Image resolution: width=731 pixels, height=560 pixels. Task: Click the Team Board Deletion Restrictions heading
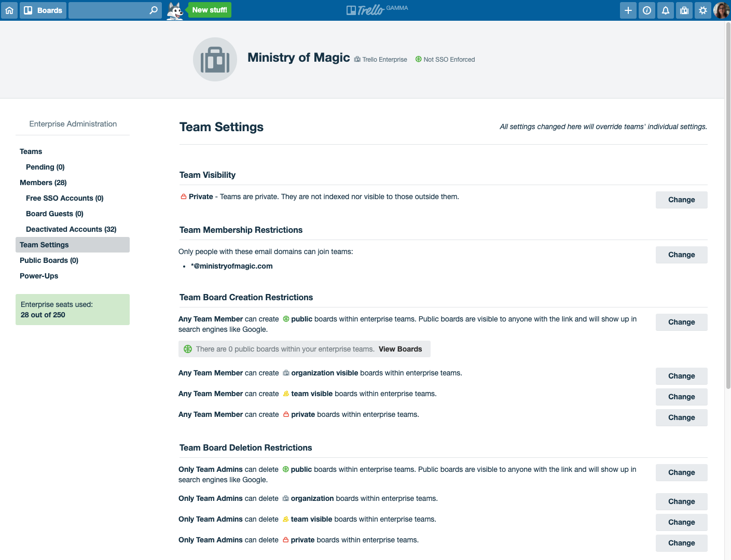pos(246,447)
